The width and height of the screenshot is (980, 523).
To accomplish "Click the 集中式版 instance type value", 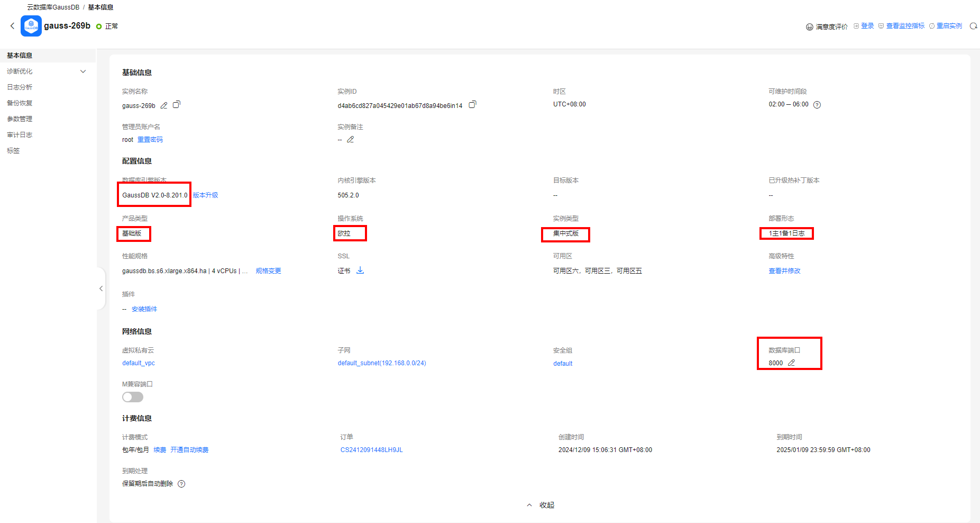I will (x=566, y=233).
